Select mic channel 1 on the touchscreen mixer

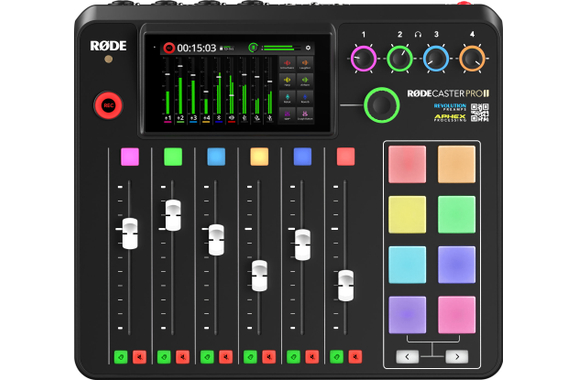[168, 118]
